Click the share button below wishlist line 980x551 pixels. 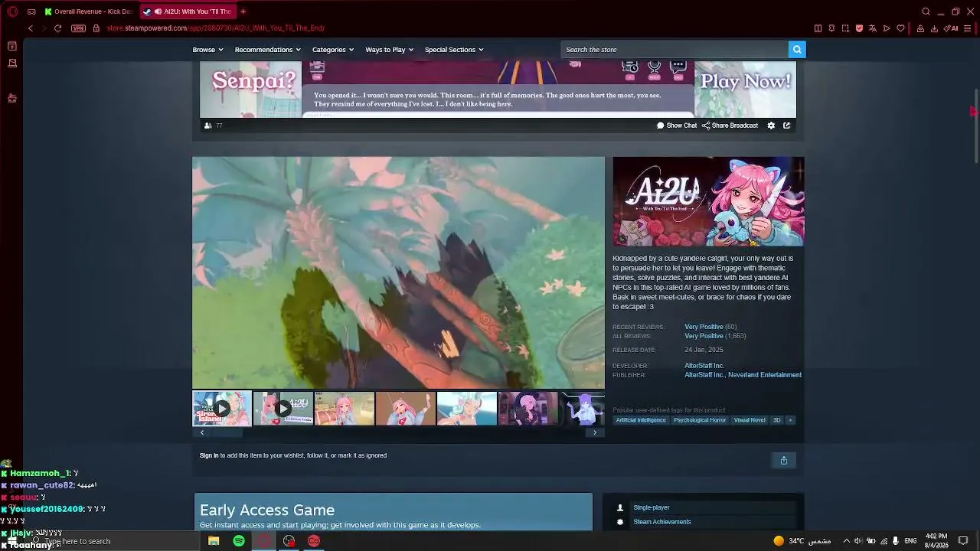(784, 460)
